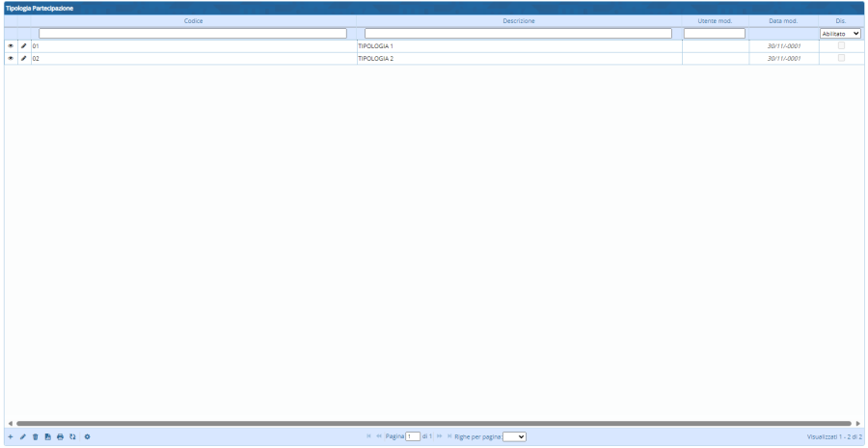Open the Abilitato filter dropdown
Viewport: 868px width, 448px height.
pos(840,33)
